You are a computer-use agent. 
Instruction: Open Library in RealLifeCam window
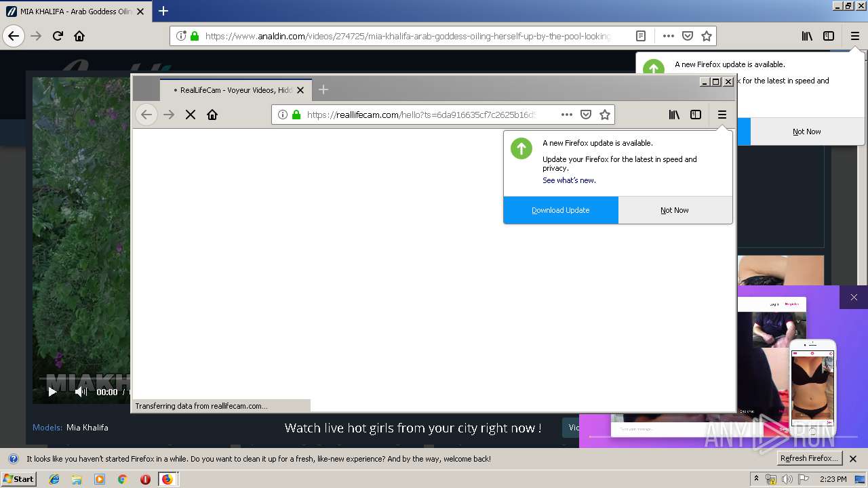(674, 115)
